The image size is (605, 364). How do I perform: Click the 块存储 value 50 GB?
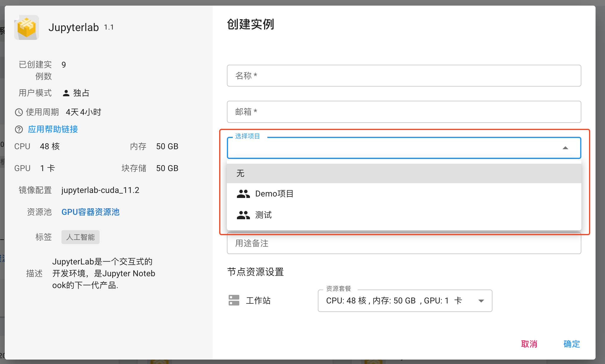coord(167,168)
